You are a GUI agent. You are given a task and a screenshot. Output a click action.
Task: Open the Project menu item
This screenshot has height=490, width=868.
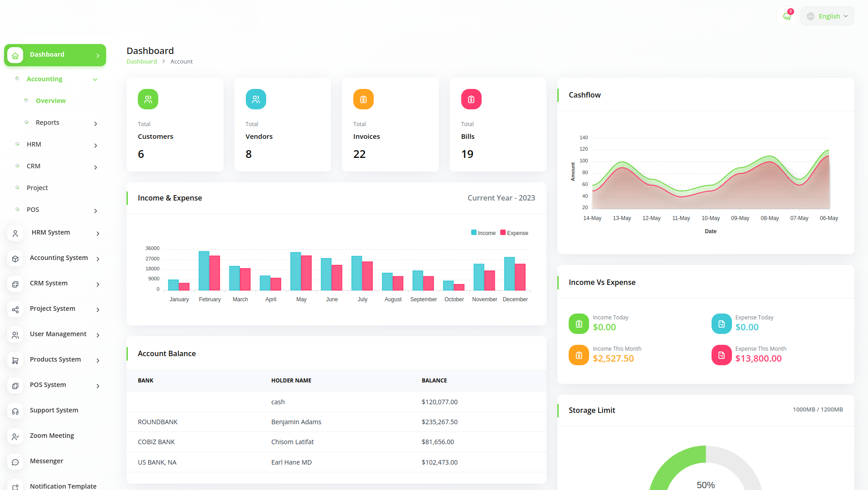click(37, 188)
